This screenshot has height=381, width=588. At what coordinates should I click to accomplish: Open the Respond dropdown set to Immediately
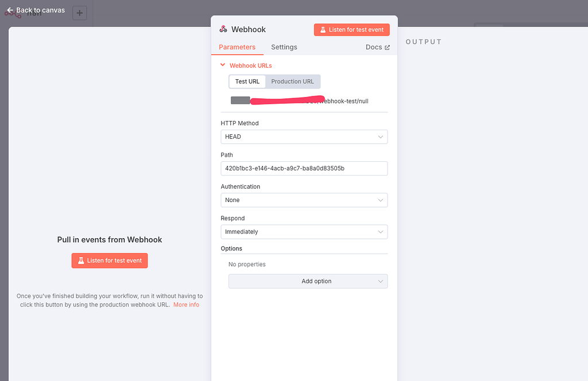304,231
